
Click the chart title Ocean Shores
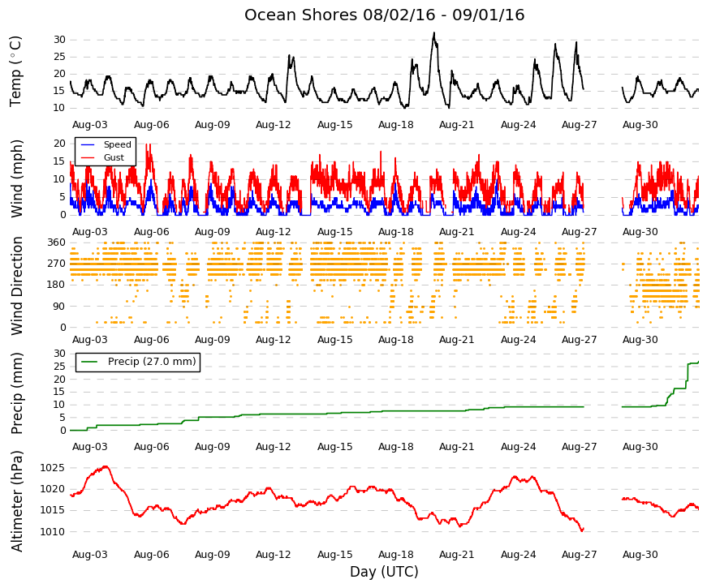coord(384,15)
